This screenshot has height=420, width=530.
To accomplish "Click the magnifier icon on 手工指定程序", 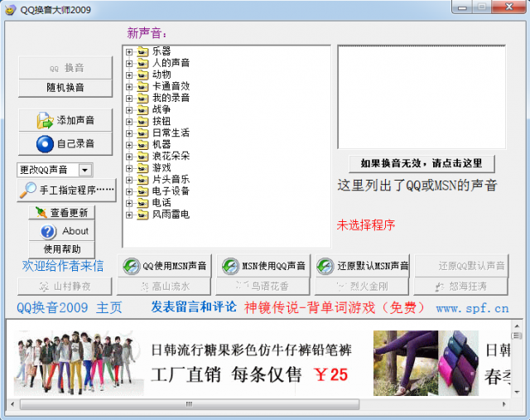I will tap(28, 190).
